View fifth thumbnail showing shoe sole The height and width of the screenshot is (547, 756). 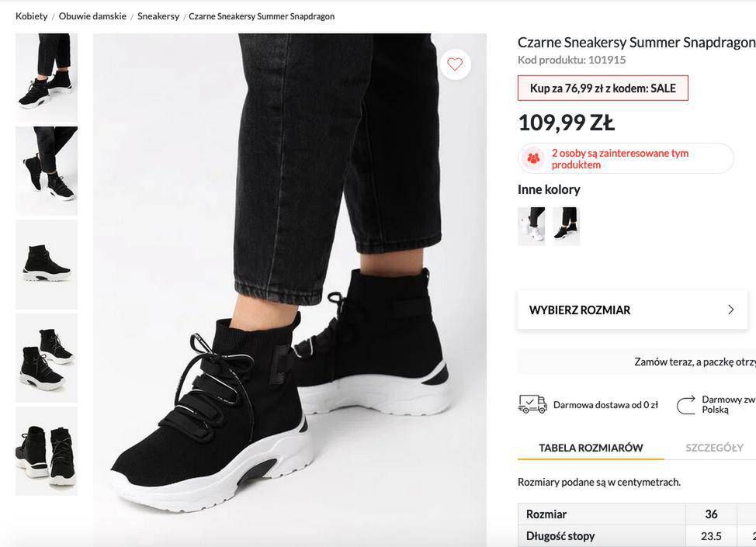47,451
